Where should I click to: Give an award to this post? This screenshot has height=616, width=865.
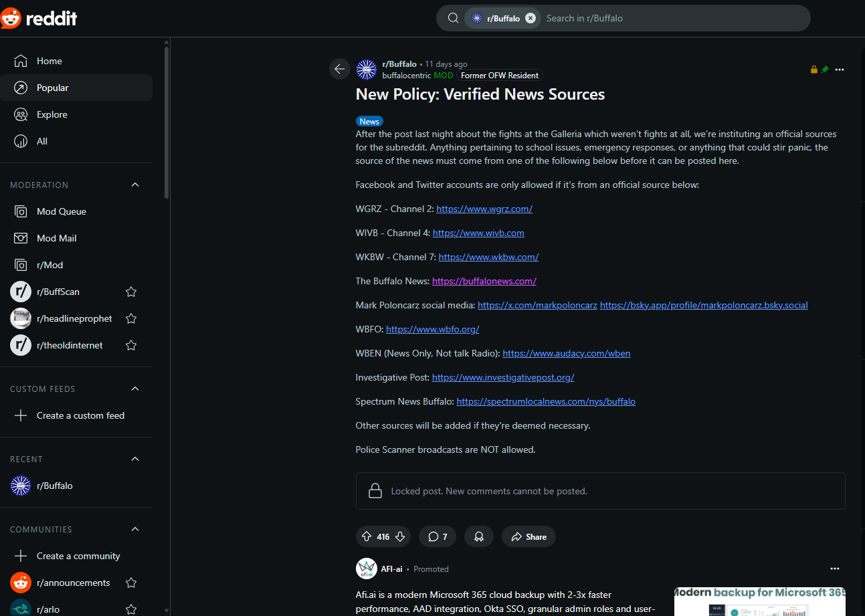479,536
